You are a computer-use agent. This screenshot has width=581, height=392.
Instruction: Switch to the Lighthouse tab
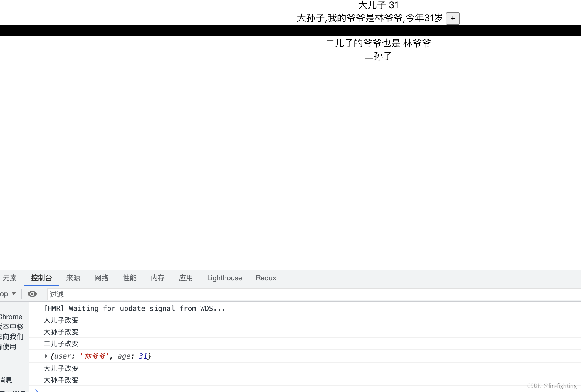coord(224,278)
